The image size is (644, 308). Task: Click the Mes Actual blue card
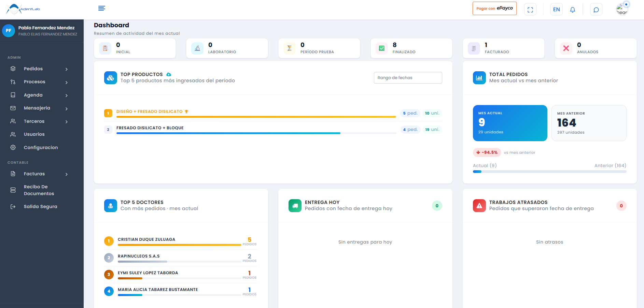coord(510,123)
